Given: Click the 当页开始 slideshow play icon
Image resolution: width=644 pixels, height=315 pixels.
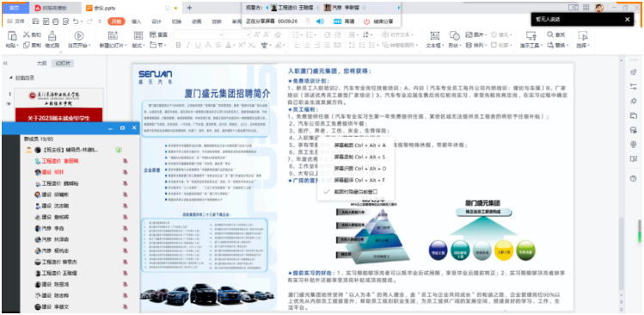Looking at the screenshot, I should (78, 36).
